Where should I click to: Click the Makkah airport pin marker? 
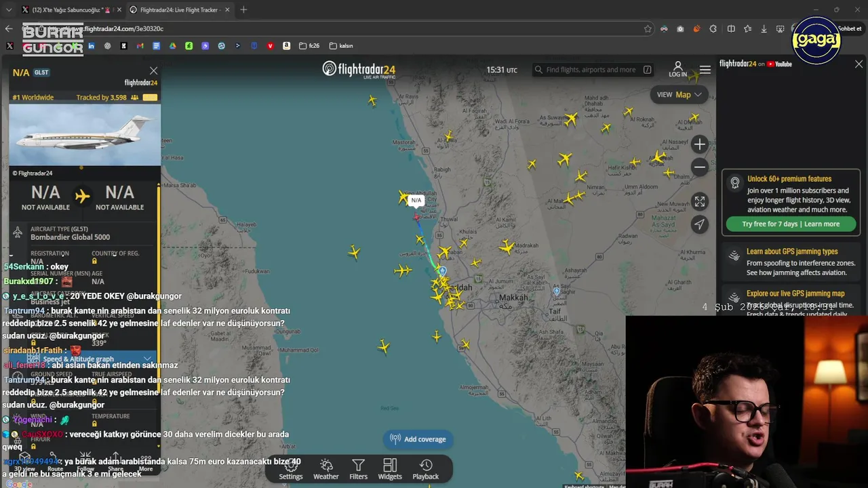[x=557, y=291]
